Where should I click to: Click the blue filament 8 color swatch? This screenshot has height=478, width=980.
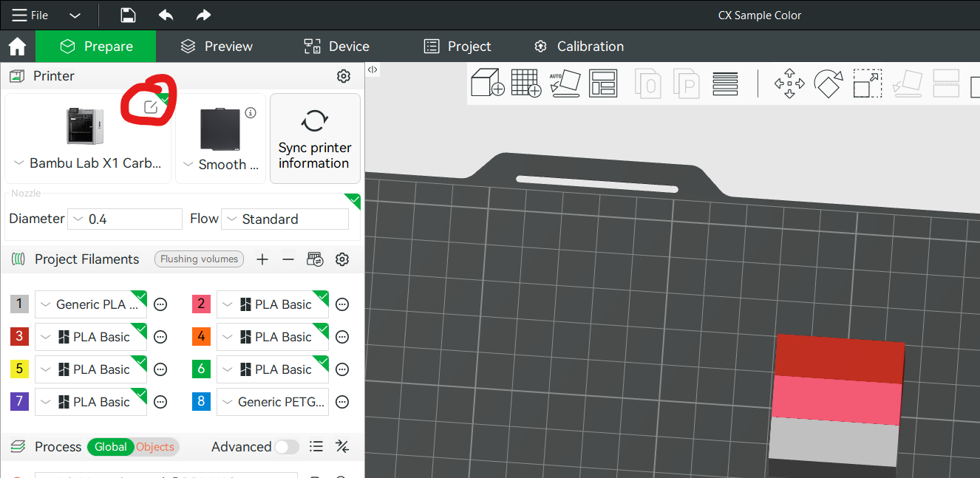[x=201, y=401]
